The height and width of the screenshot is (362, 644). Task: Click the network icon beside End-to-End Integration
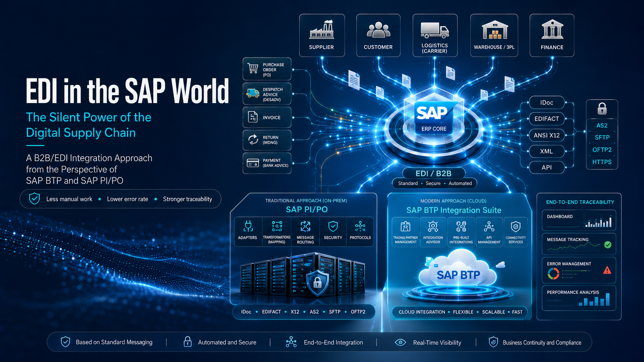click(291, 342)
